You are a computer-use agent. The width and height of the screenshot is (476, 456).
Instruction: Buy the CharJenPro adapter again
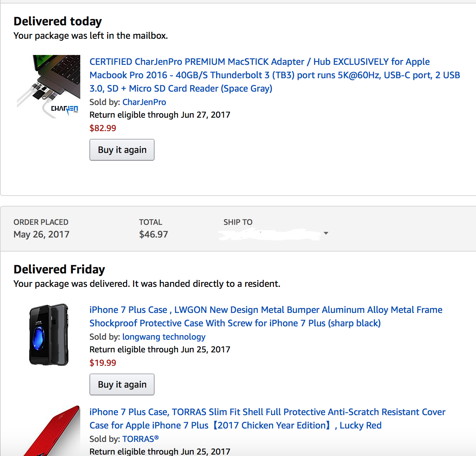tap(122, 150)
